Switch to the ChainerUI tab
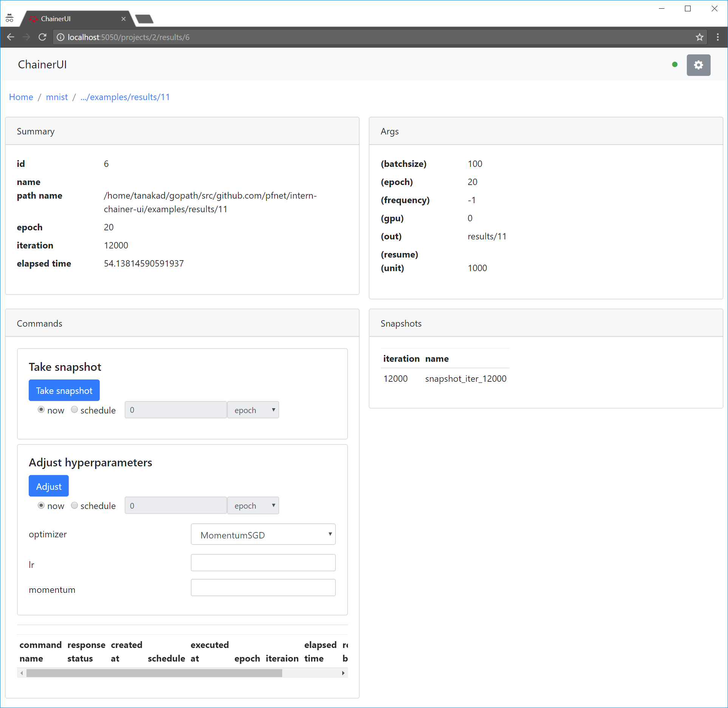The width and height of the screenshot is (728, 708). coord(77,19)
